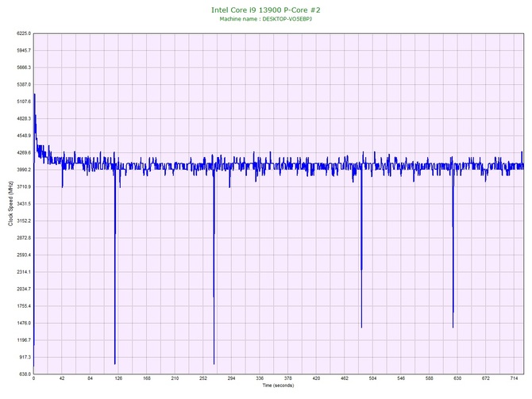Screen dimensions: 532x399
Task: Select the 6225.0 y-axis value
Action: click(x=24, y=33)
